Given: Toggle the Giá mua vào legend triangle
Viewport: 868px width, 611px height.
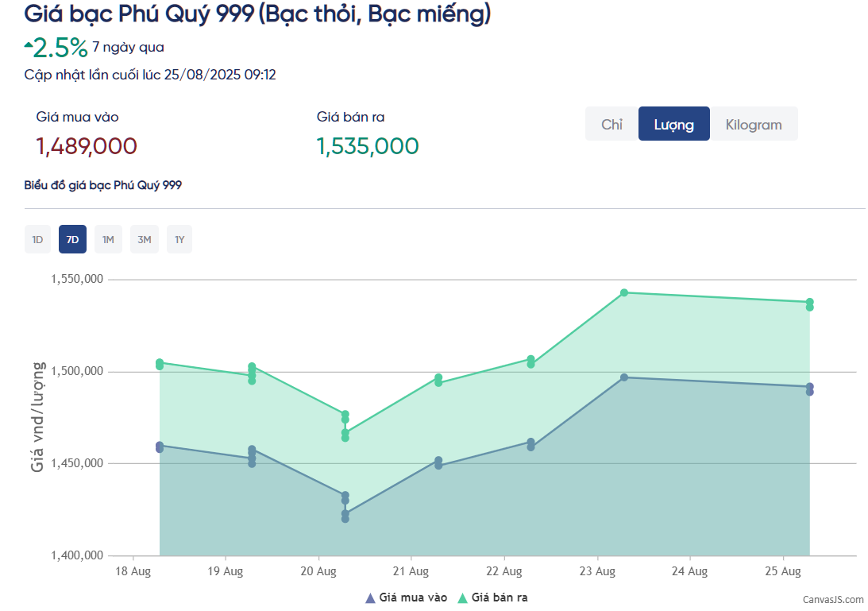Looking at the screenshot, I should [x=369, y=598].
